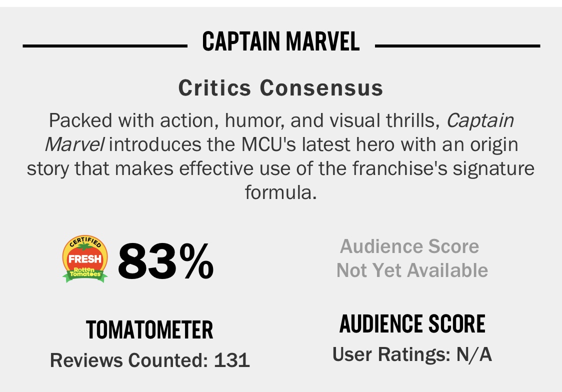Open the CAPTAIN MARVEL title heading
The width and height of the screenshot is (562, 392).
tap(281, 41)
